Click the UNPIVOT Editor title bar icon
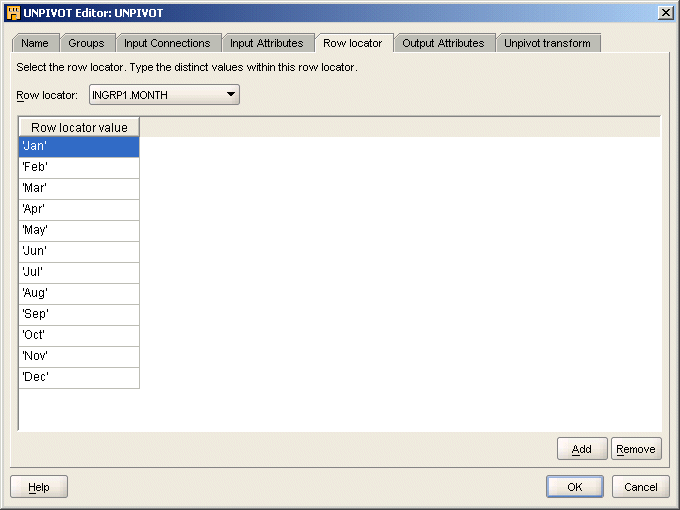Image resolution: width=680 pixels, height=510 pixels. click(x=13, y=12)
